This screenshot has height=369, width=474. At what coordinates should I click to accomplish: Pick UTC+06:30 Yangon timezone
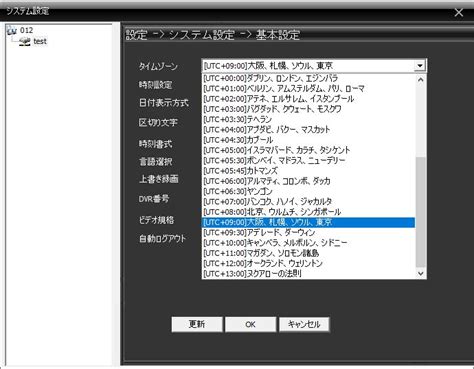coord(308,191)
